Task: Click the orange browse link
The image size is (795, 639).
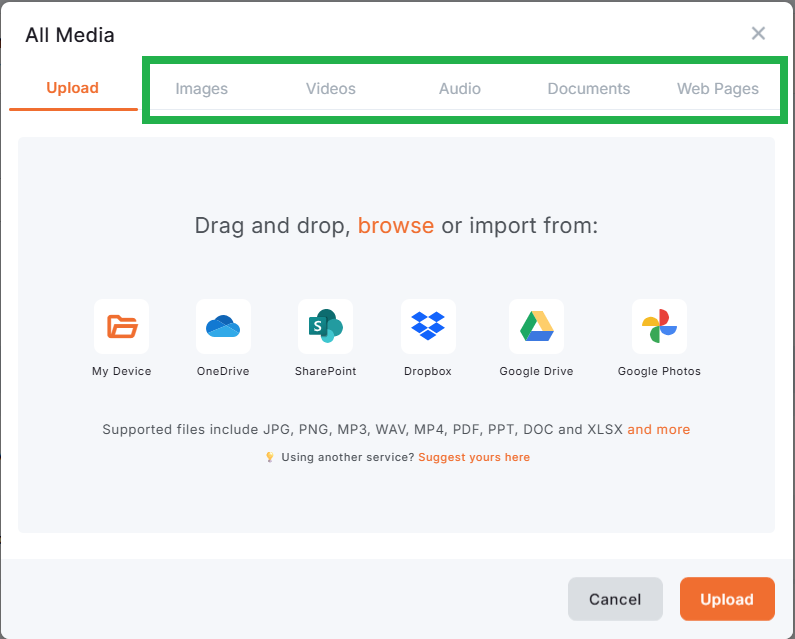Action: point(396,225)
